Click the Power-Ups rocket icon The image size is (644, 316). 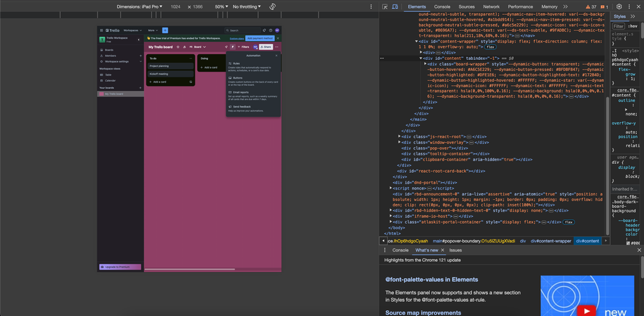pyautogui.click(x=226, y=47)
